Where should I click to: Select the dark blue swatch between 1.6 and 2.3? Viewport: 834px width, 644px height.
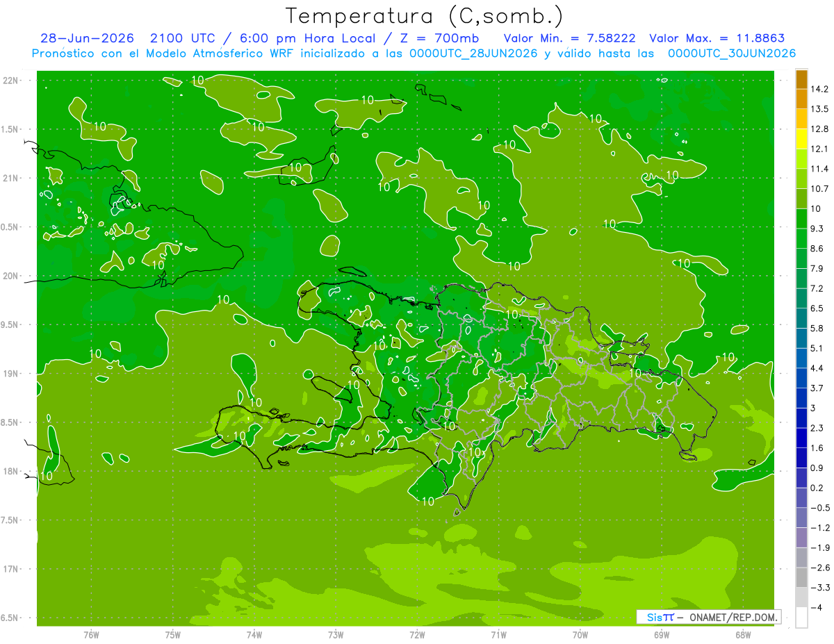point(801,438)
